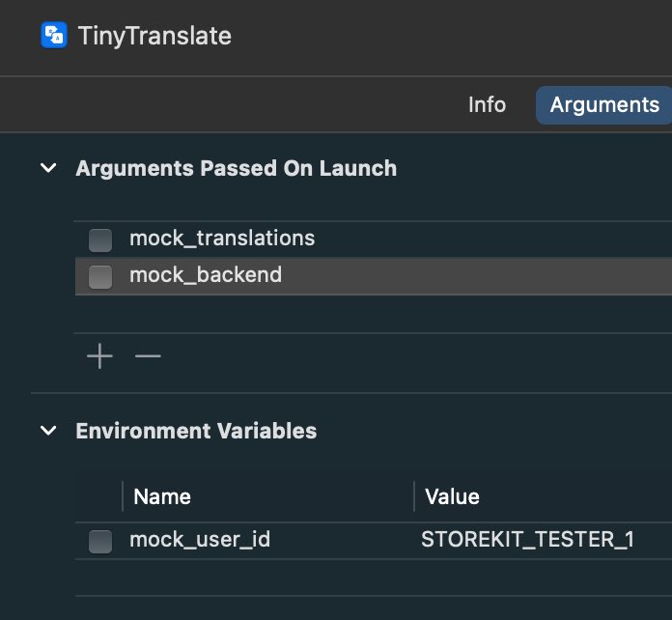Click the Value column header

[x=452, y=497]
